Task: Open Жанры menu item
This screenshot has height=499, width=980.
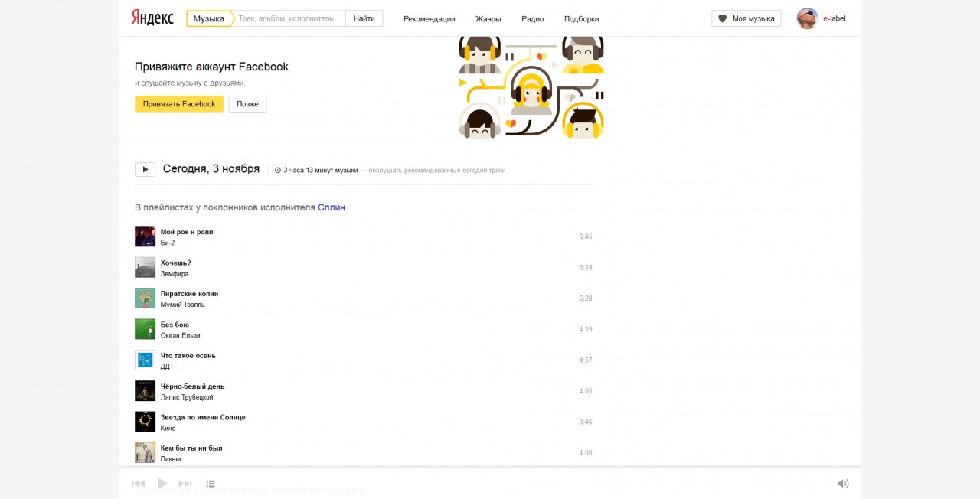Action: [x=488, y=19]
